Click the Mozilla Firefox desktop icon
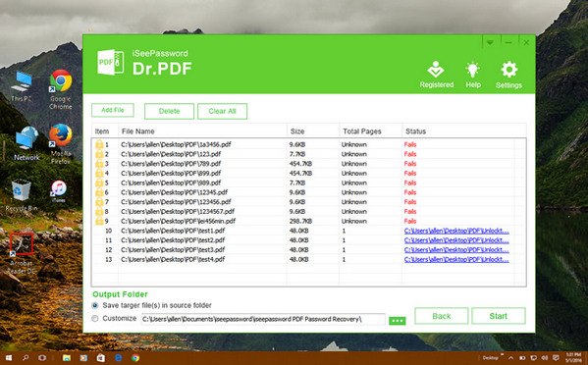588x365 pixels. pos(61,144)
